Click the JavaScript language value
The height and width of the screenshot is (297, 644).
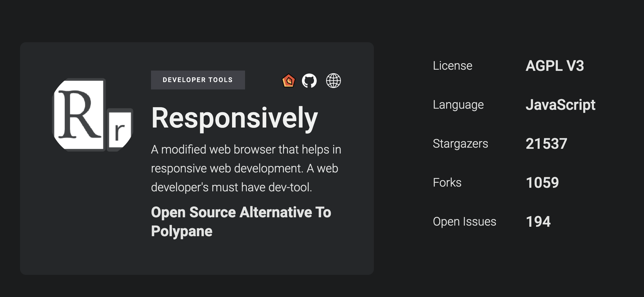(x=560, y=105)
